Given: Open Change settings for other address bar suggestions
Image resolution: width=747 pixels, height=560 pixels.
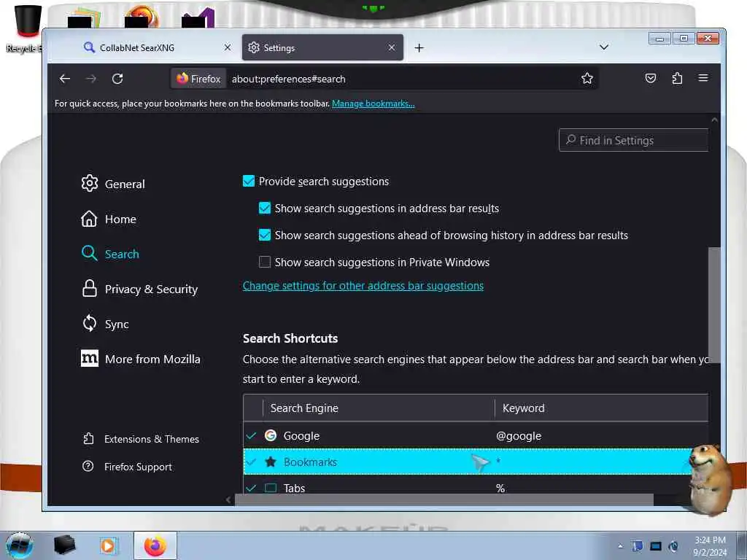Looking at the screenshot, I should click(363, 286).
